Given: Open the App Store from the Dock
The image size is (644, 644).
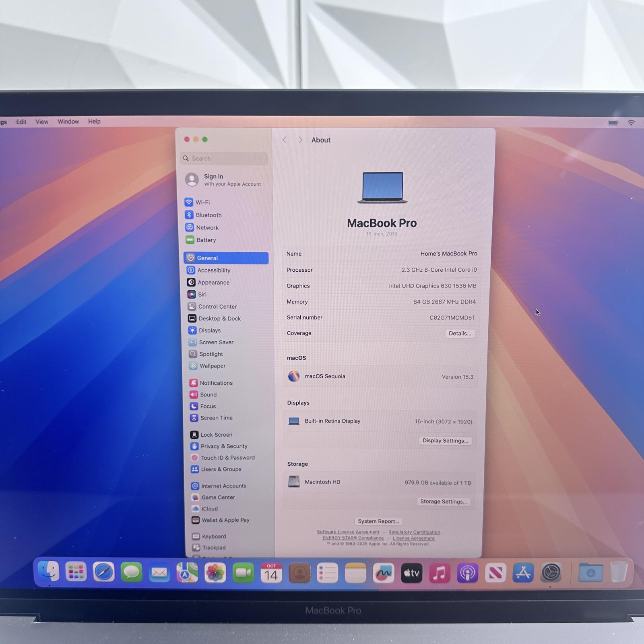Looking at the screenshot, I should (523, 573).
